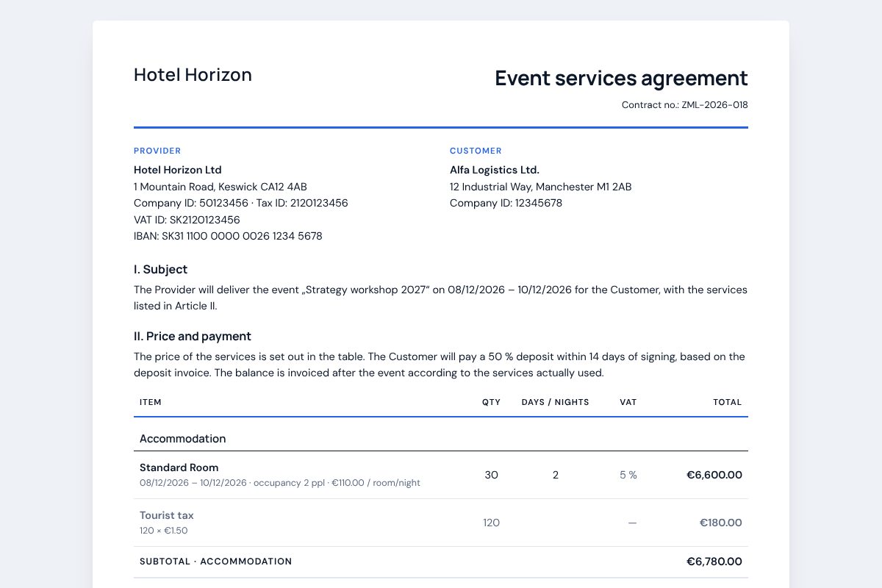Click the 5 % VAT value
This screenshot has width=882, height=588.
click(628, 475)
